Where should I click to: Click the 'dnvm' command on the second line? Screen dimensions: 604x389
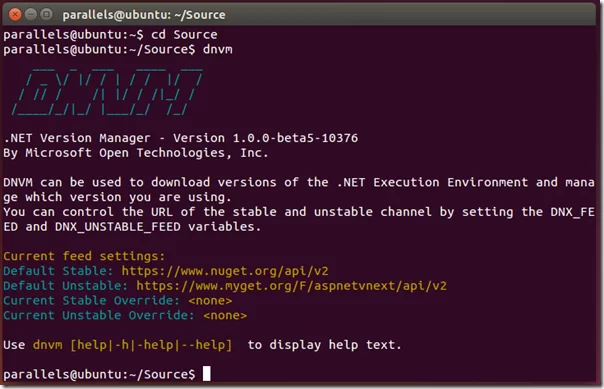[217, 50]
